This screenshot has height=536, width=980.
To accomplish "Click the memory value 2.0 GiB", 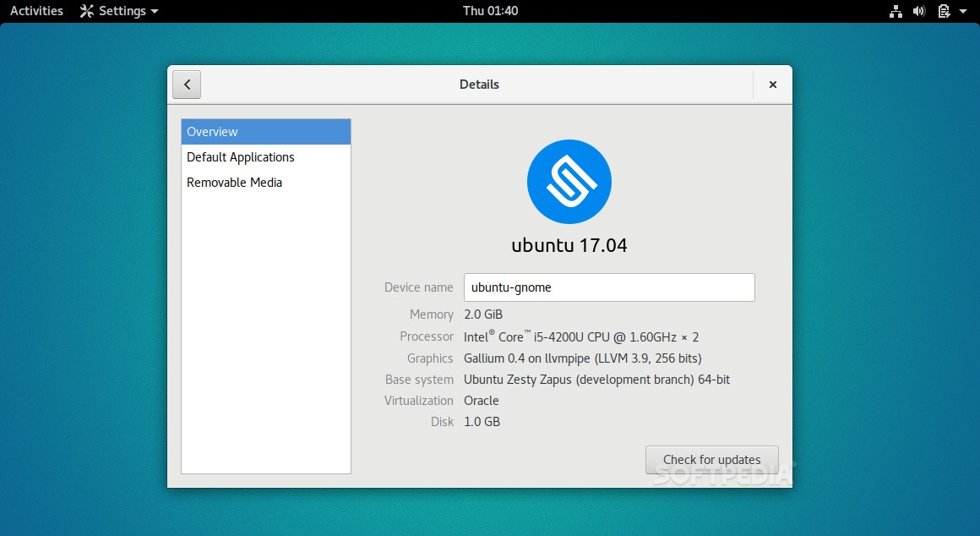I will click(x=483, y=314).
